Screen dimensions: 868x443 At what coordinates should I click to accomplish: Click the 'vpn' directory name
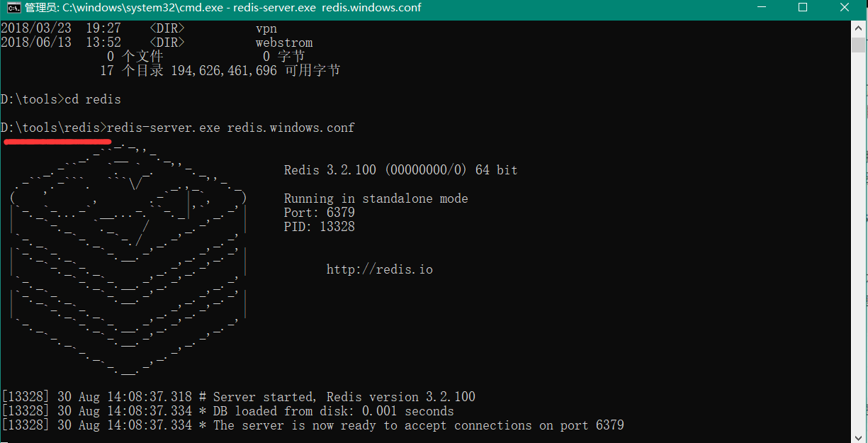click(266, 29)
